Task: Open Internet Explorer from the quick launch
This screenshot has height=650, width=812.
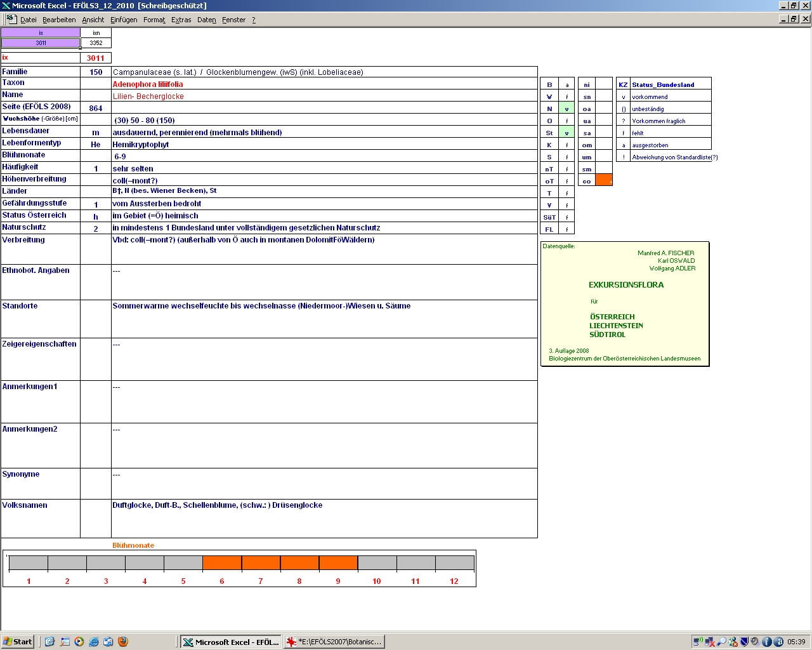Action: [x=94, y=642]
